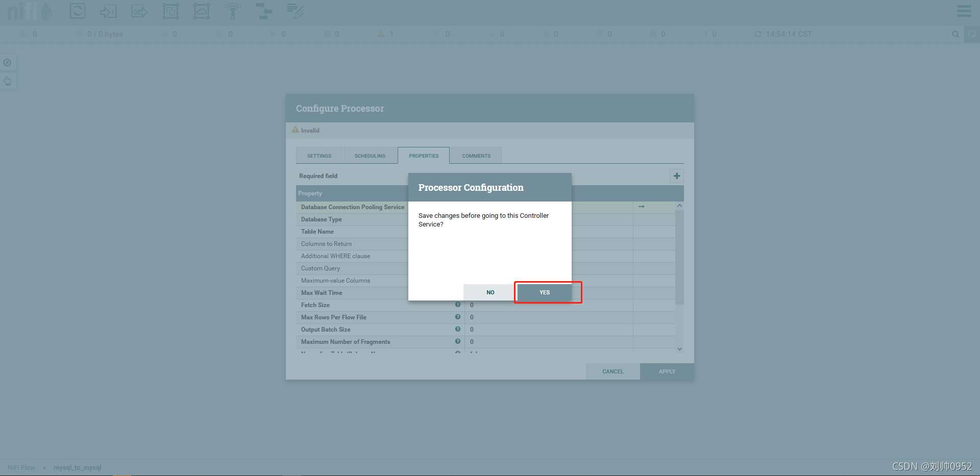Open the mysql_to_mysql breadcrumb link

coord(78,467)
